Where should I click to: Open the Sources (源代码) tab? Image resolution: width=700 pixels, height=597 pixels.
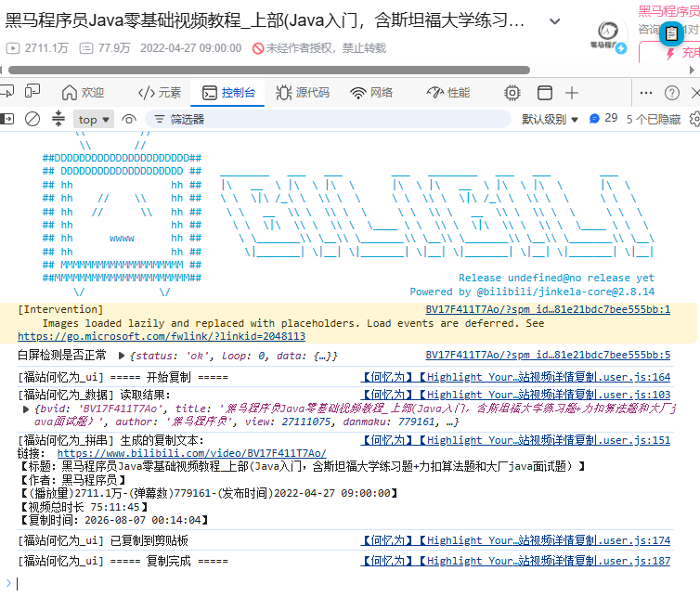(x=303, y=93)
